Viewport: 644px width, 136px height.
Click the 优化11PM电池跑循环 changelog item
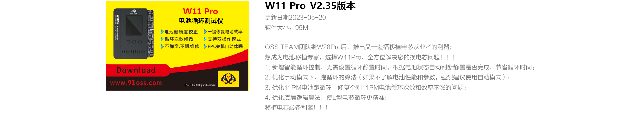[366, 88]
